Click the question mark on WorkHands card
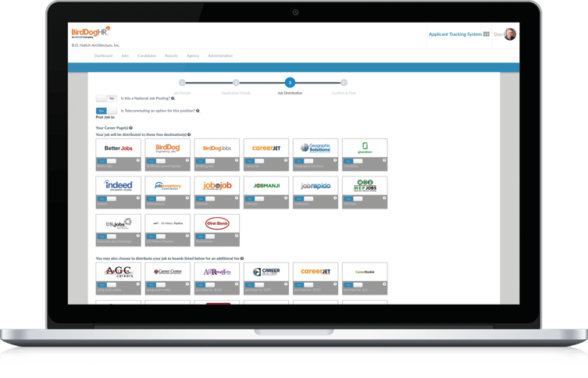588x378 pixels. click(237, 236)
